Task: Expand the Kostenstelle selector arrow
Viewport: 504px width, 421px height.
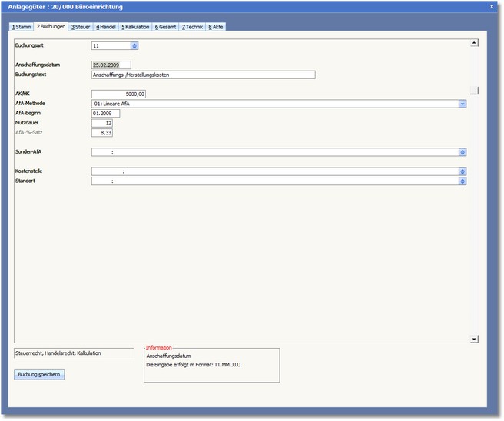Action: tap(463, 171)
